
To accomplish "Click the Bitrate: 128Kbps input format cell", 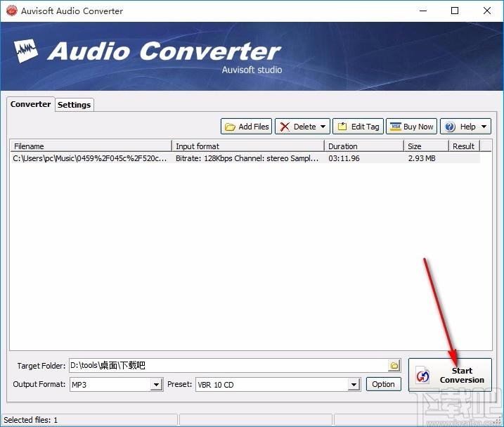I will click(x=247, y=158).
